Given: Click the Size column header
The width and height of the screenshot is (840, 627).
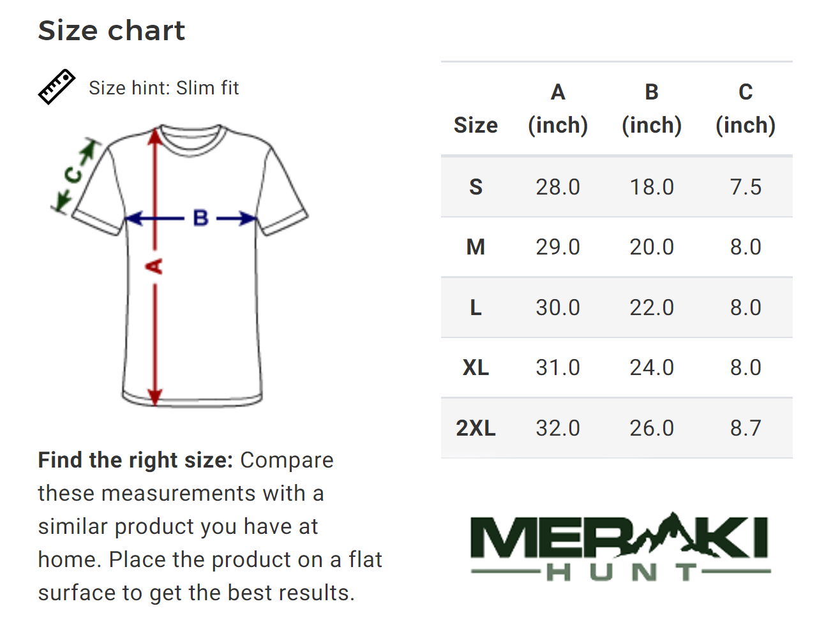Looking at the screenshot, I should click(x=476, y=125).
